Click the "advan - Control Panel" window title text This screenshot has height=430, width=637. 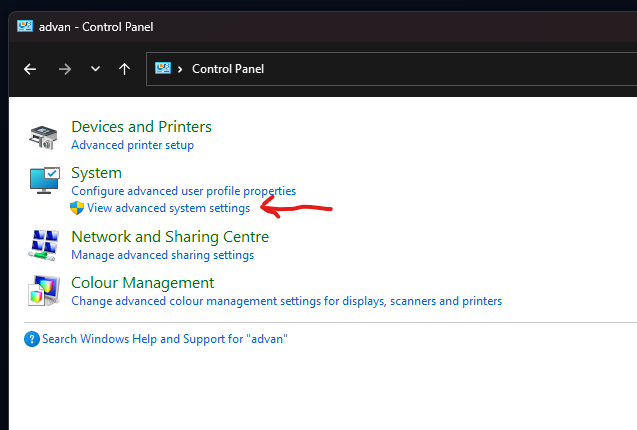click(x=96, y=27)
